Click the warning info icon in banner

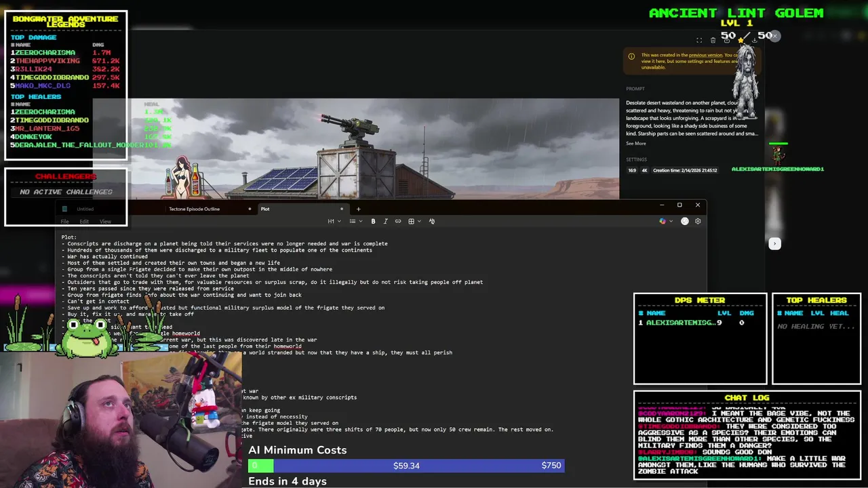(631, 56)
